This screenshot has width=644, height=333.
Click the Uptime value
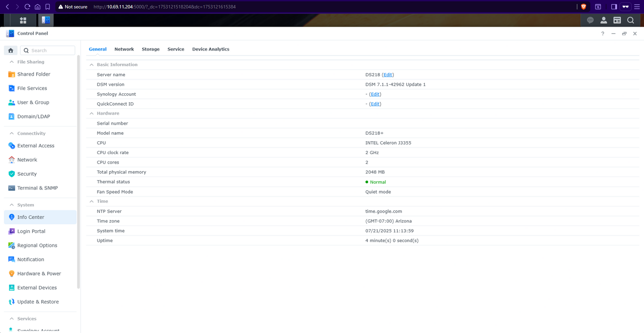[392, 241]
